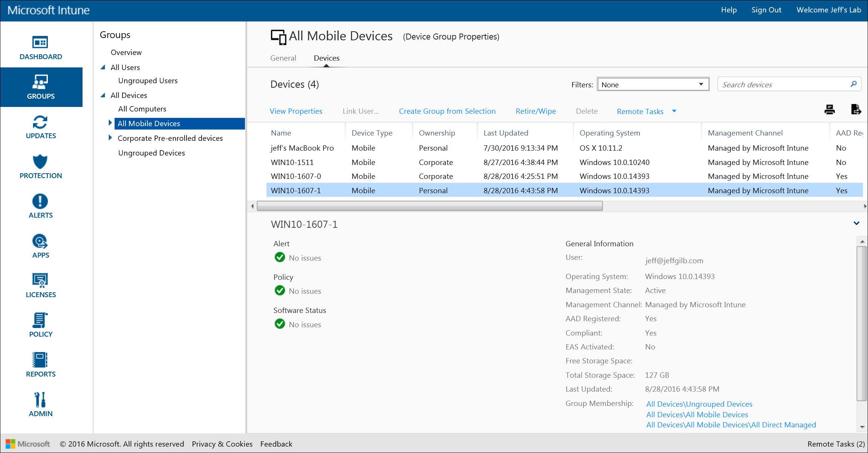Open the Filters dropdown showing None
Viewport: 868px width, 453px height.
653,84
